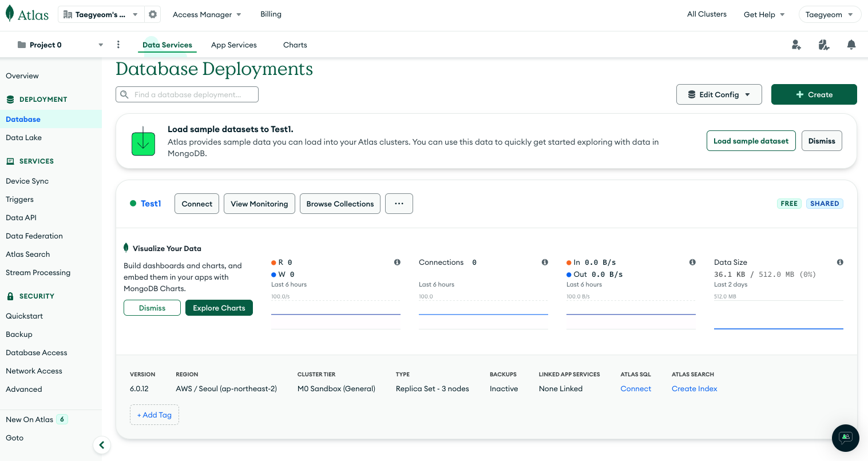Open Stream Processing in the sidebar
868x461 pixels.
[38, 272]
